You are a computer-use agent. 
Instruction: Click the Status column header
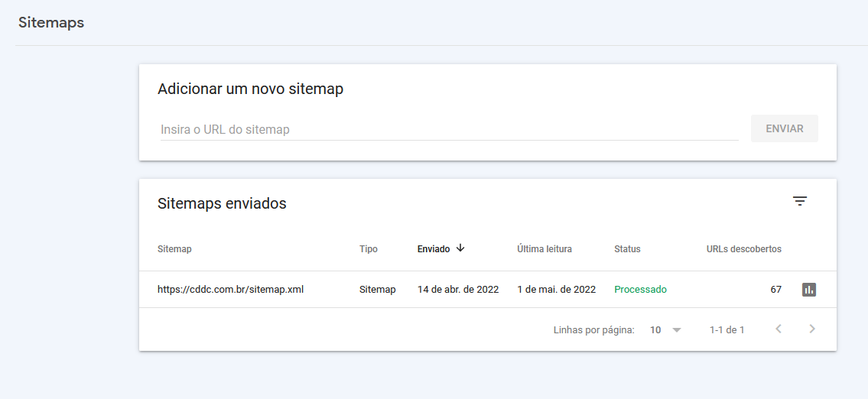pyautogui.click(x=627, y=249)
